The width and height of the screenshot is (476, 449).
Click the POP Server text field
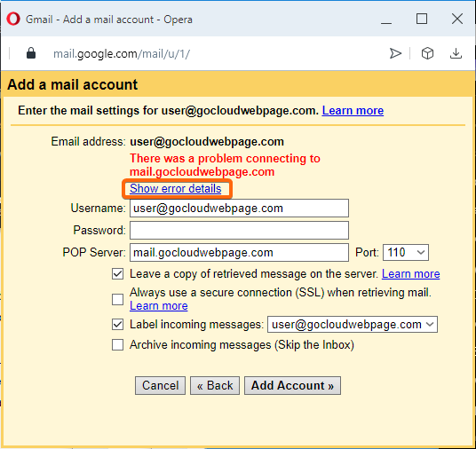pos(239,252)
